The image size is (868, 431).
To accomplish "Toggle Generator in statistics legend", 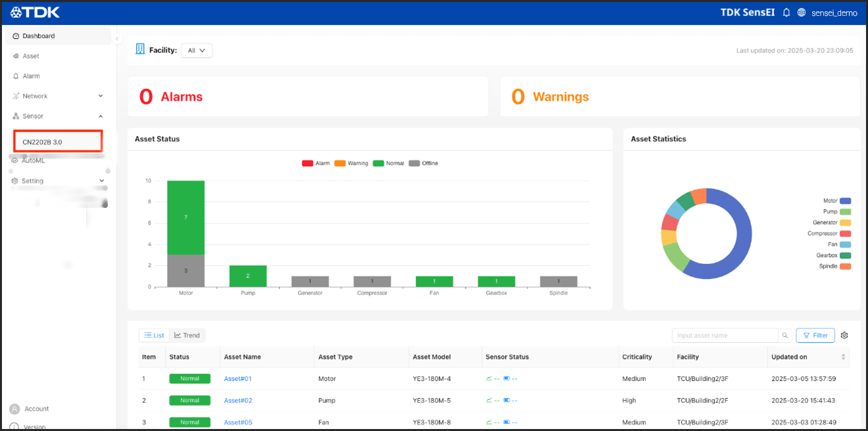I will [832, 222].
